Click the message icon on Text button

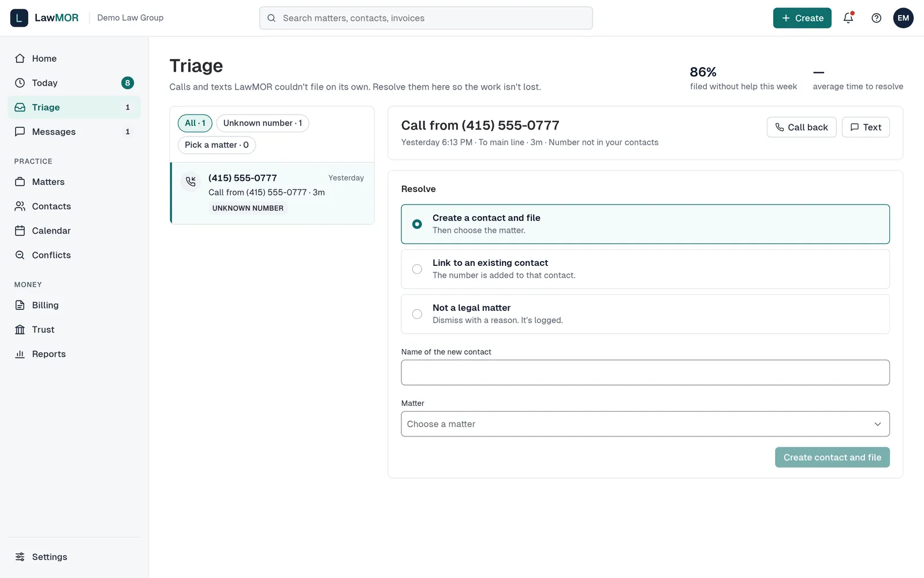(855, 127)
